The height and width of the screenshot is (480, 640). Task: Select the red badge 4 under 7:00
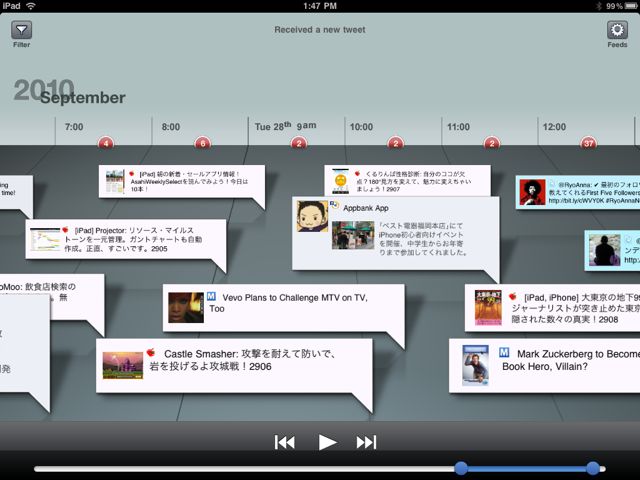106,143
